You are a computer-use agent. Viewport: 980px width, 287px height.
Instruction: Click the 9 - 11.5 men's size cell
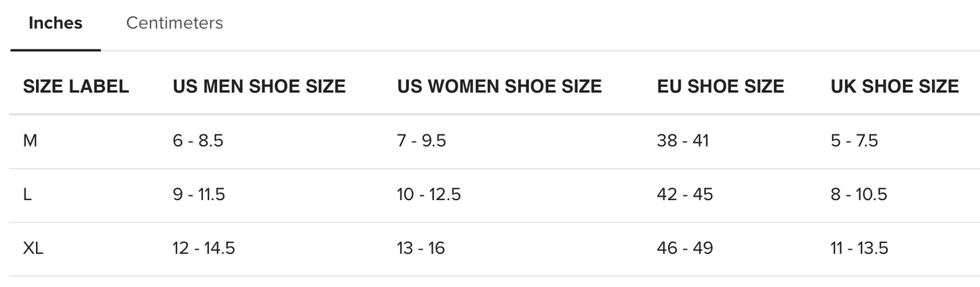point(199,195)
